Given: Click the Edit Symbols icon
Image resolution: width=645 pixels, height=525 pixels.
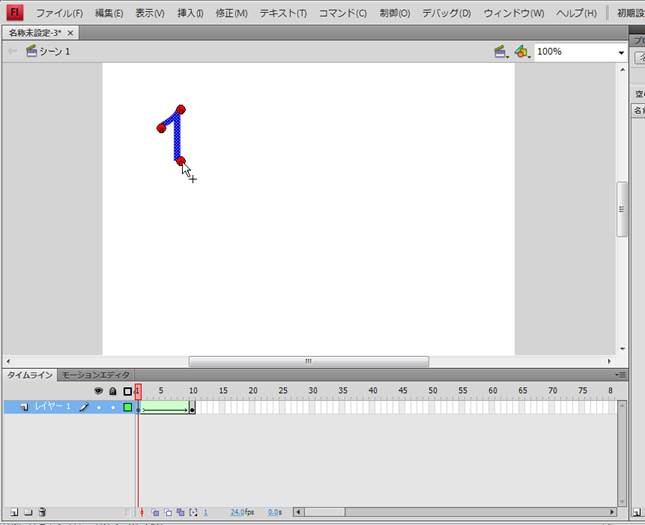Looking at the screenshot, I should coord(521,51).
